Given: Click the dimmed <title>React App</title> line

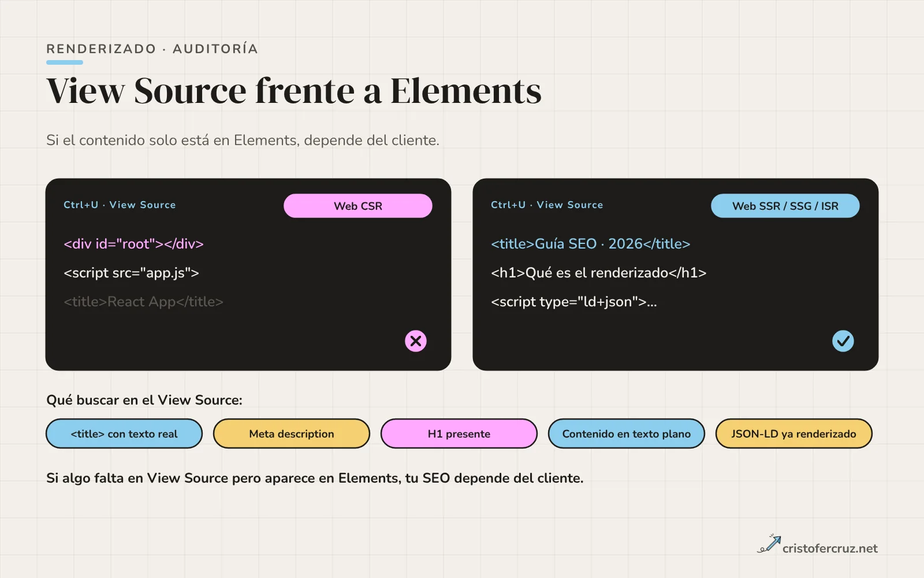Looking at the screenshot, I should click(143, 302).
